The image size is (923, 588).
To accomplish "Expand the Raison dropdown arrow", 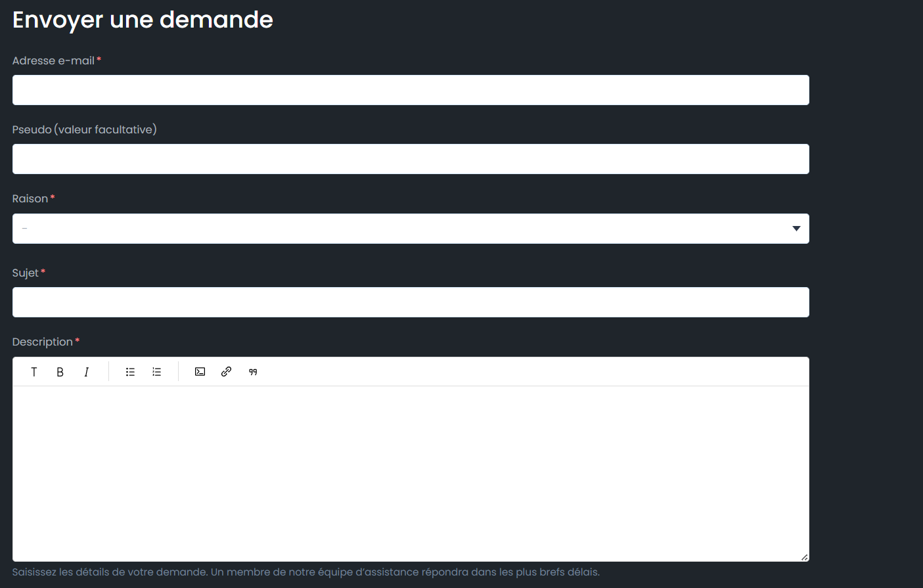I will [x=796, y=229].
